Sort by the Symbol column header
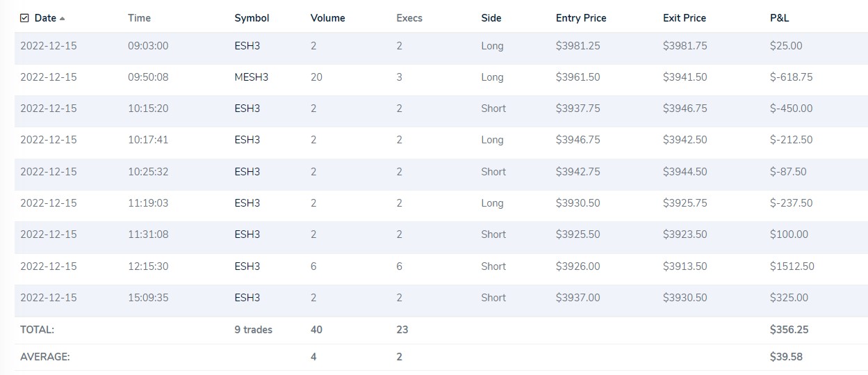The image size is (868, 375). [252, 18]
